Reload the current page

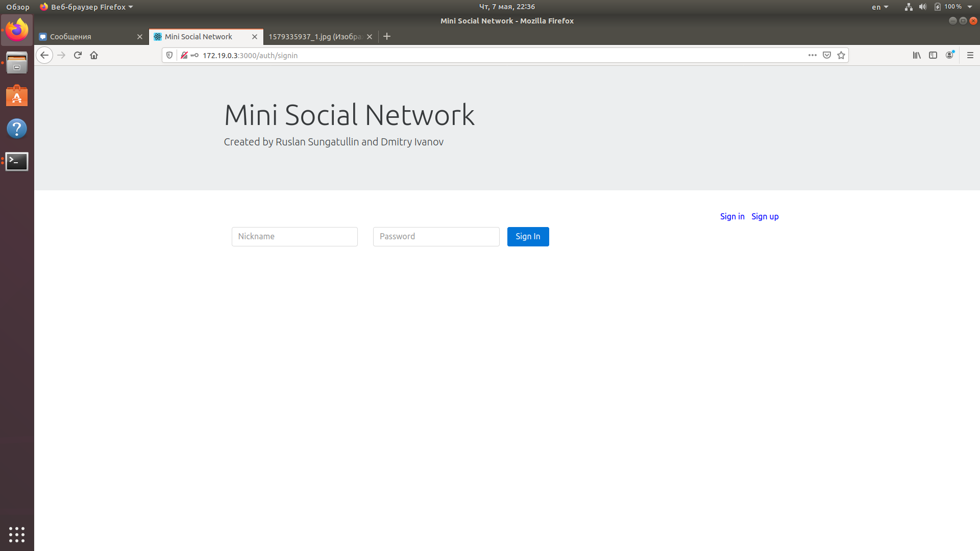(78, 55)
